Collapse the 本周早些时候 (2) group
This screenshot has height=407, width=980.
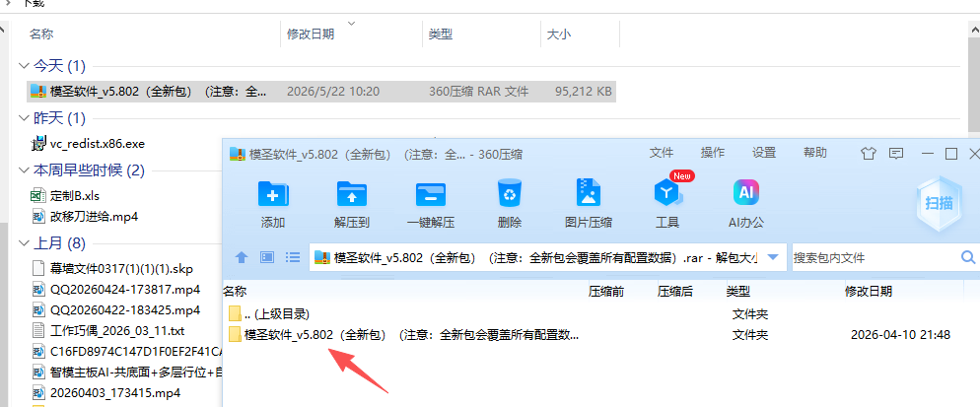click(24, 170)
